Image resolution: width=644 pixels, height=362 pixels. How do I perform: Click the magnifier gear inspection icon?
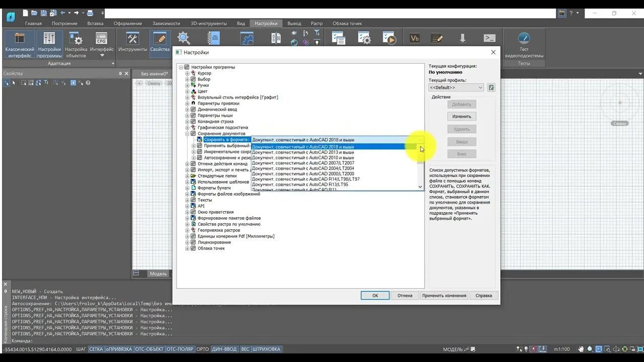pos(184,39)
